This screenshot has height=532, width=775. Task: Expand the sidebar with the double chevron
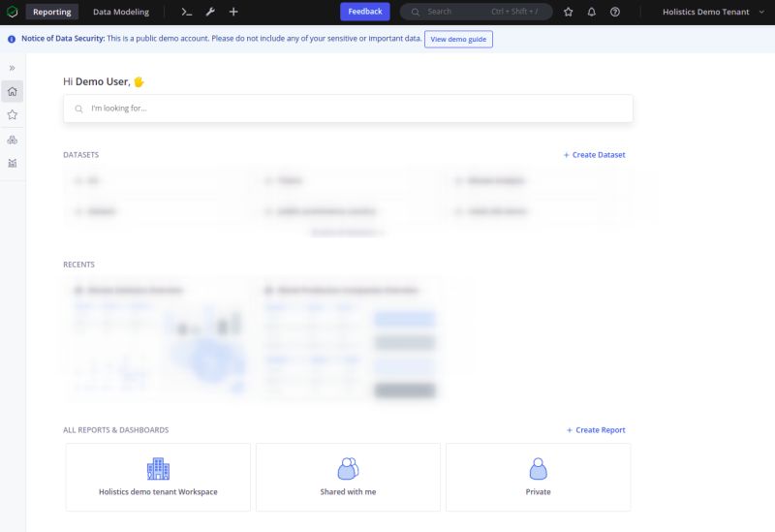tap(13, 68)
